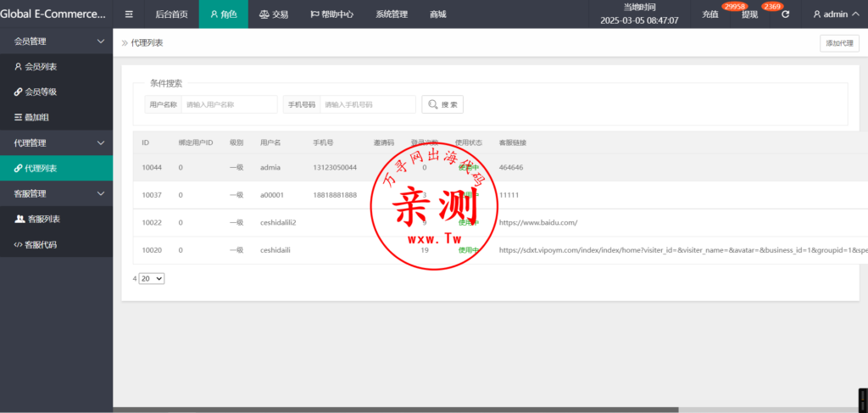Click the 11111 service link cell
Viewport: 868px width, 413px height.
click(509, 195)
